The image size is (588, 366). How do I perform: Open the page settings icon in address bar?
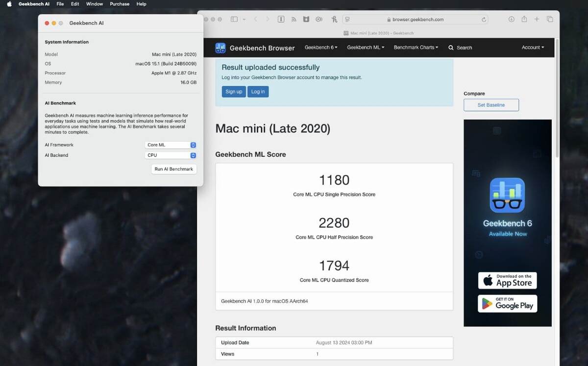click(347, 20)
